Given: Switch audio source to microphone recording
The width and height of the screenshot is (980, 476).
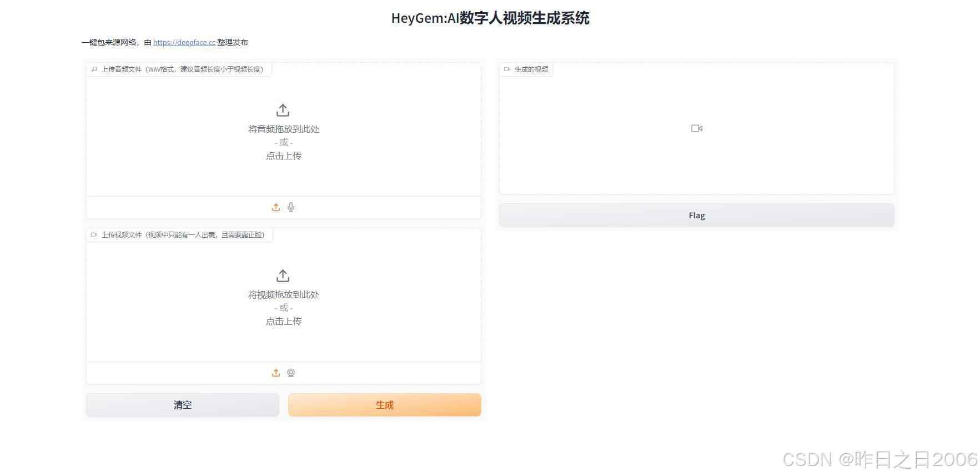Looking at the screenshot, I should [291, 207].
